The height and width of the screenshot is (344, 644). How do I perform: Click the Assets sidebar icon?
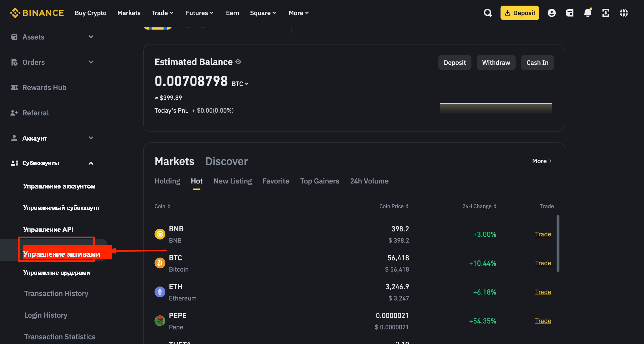point(14,37)
